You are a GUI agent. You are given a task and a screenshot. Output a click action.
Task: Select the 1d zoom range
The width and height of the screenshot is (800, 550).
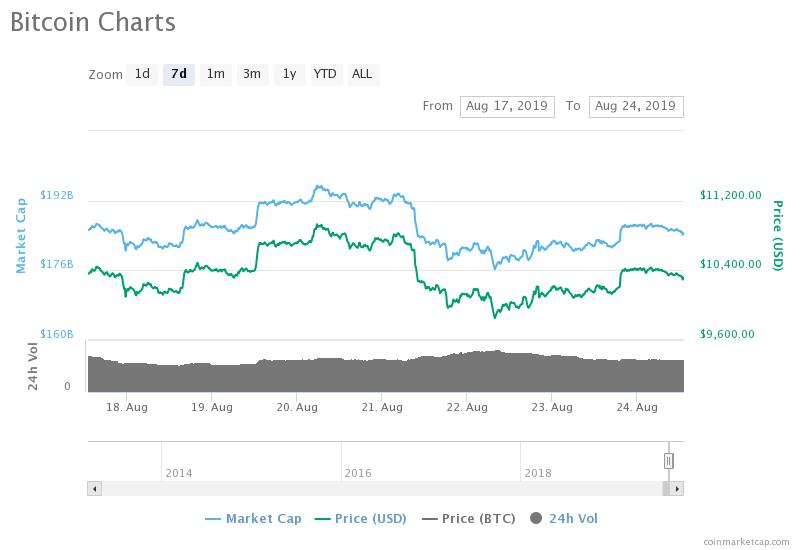coord(142,74)
